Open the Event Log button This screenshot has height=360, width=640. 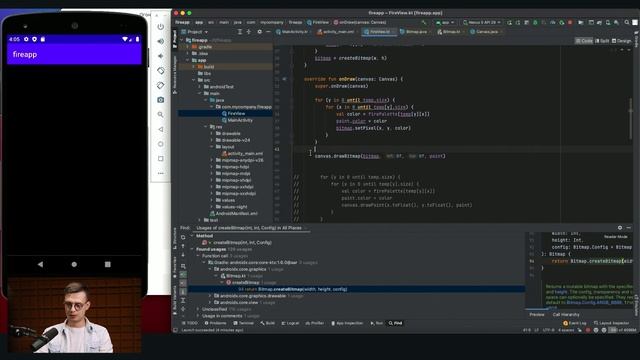pyautogui.click(x=575, y=323)
